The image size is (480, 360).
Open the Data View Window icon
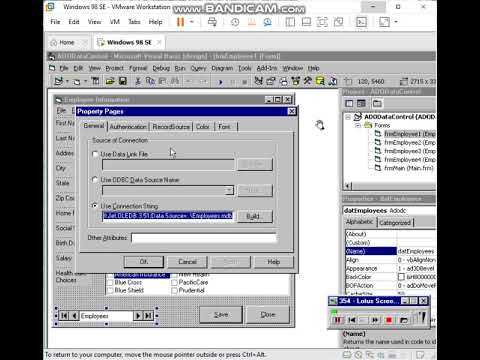point(320,81)
